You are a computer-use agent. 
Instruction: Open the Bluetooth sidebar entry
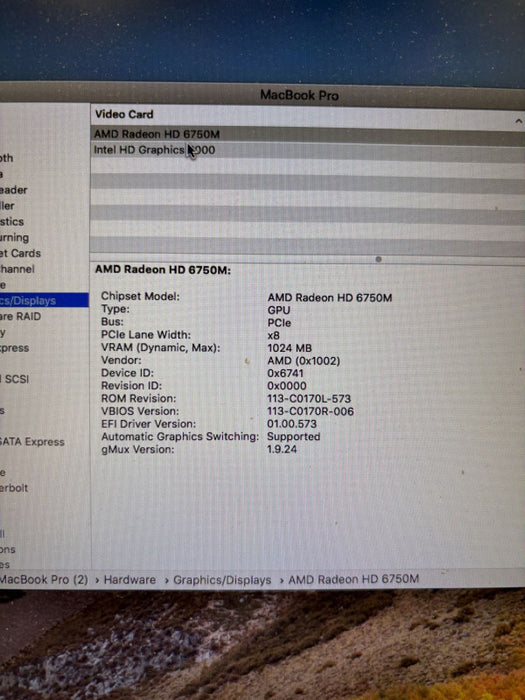[7, 158]
